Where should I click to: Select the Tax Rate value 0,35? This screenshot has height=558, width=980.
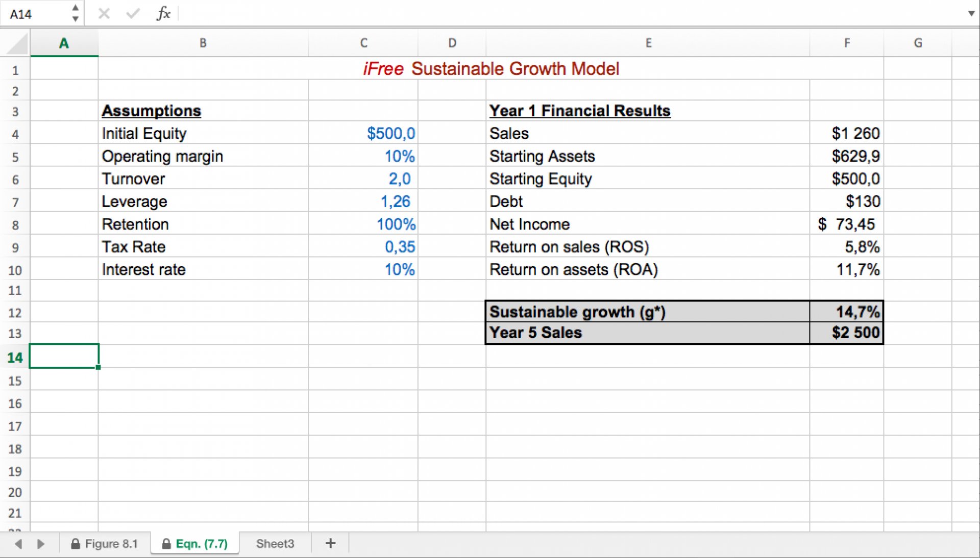(x=363, y=246)
